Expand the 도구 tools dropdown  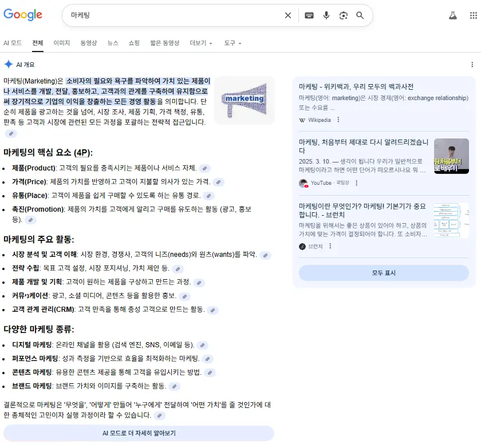pyautogui.click(x=232, y=43)
